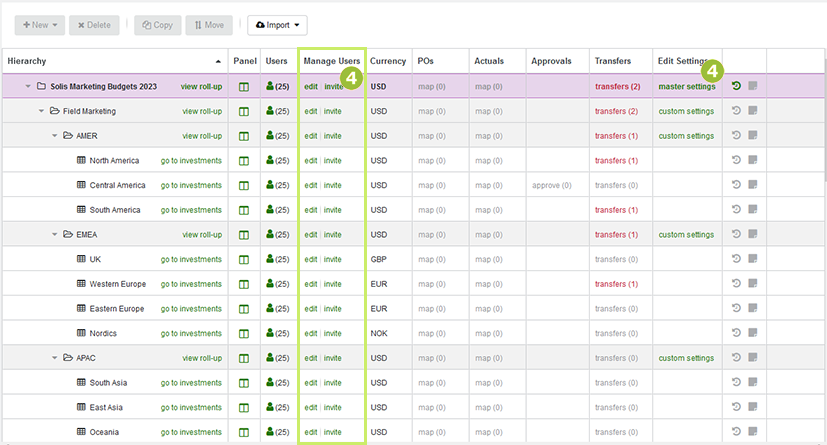The image size is (827, 445).
Task: Click view roll-up for APAC
Action: coord(202,358)
